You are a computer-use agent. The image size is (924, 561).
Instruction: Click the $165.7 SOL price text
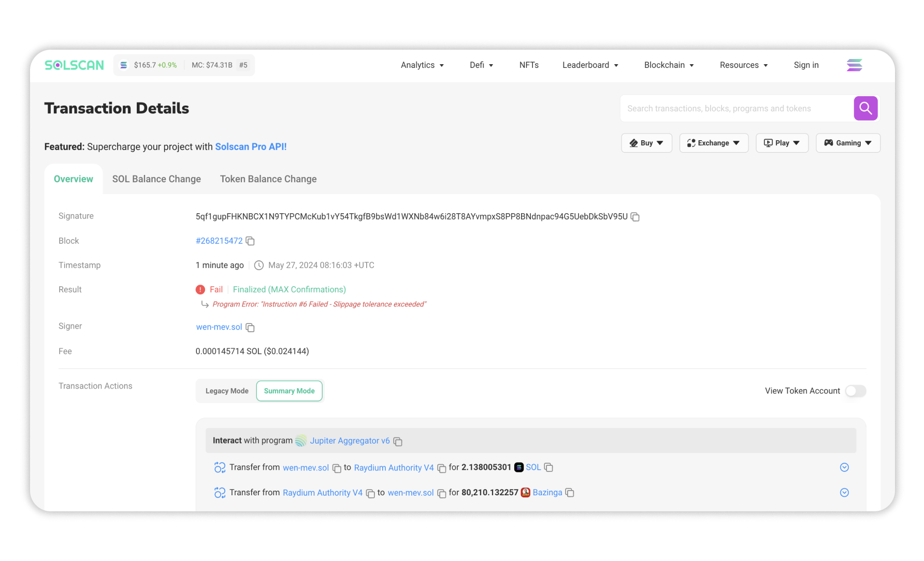[145, 65]
